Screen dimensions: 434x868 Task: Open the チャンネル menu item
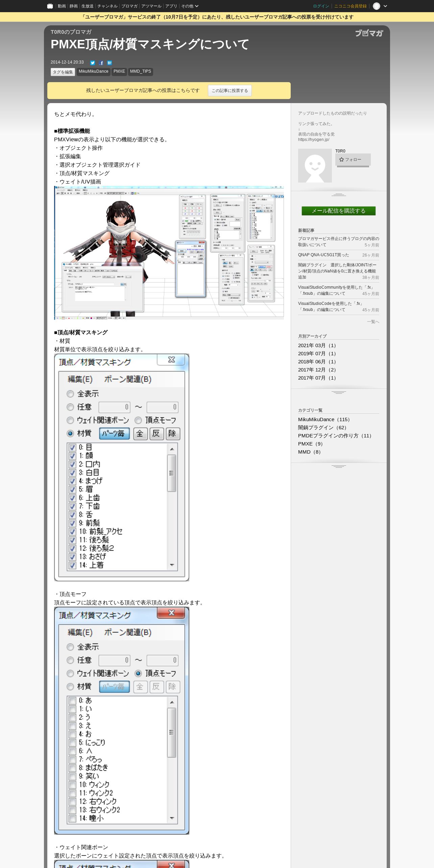(x=107, y=6)
